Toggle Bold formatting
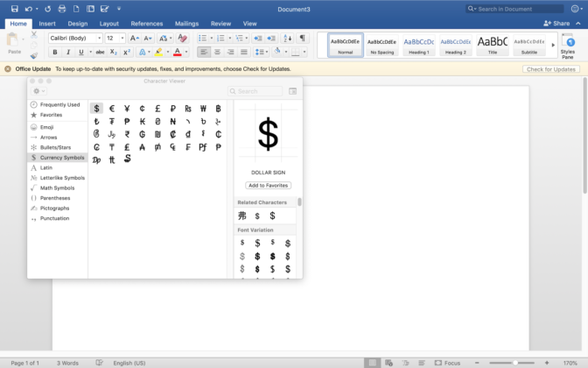The image size is (588, 368). click(55, 52)
